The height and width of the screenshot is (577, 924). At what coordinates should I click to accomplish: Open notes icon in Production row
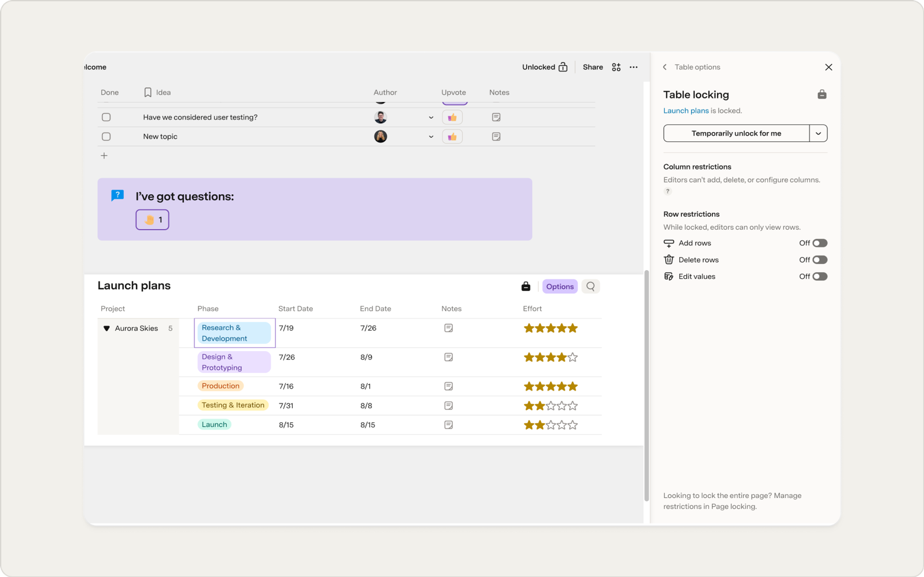(448, 386)
